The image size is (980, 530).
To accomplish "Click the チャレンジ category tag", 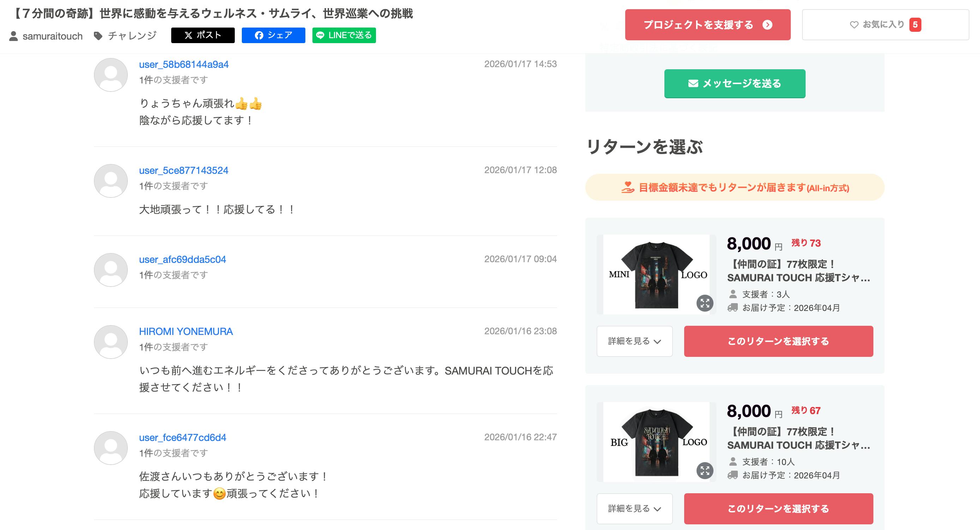I will (132, 36).
